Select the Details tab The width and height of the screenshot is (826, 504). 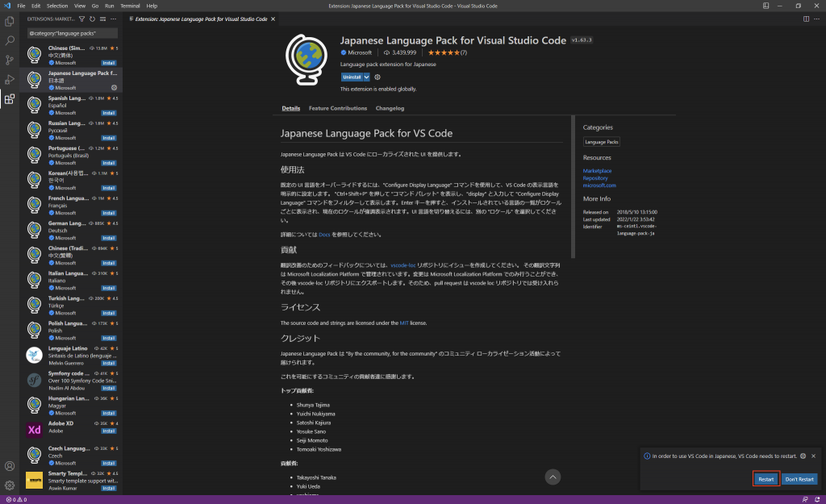(290, 108)
